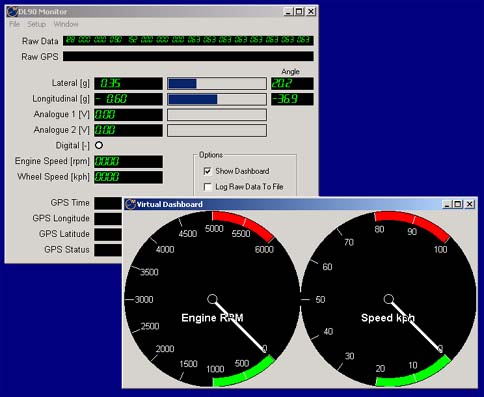Image resolution: width=484 pixels, height=397 pixels.
Task: Click the Speed kph gauge label
Action: (x=388, y=318)
